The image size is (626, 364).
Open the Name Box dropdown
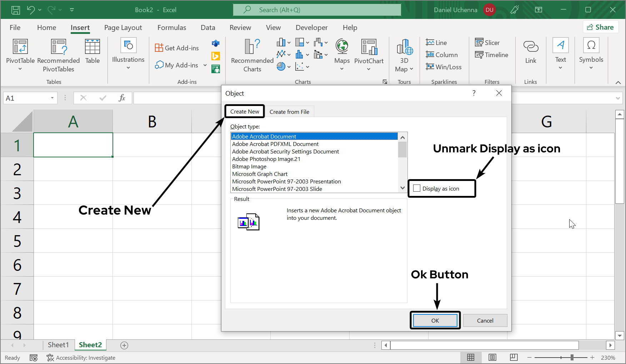(51, 98)
